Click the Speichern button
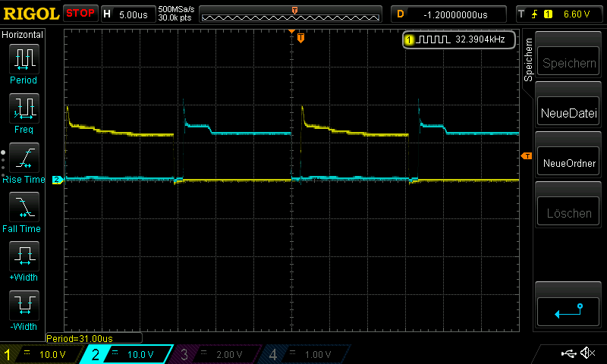607x364 pixels. point(568,61)
